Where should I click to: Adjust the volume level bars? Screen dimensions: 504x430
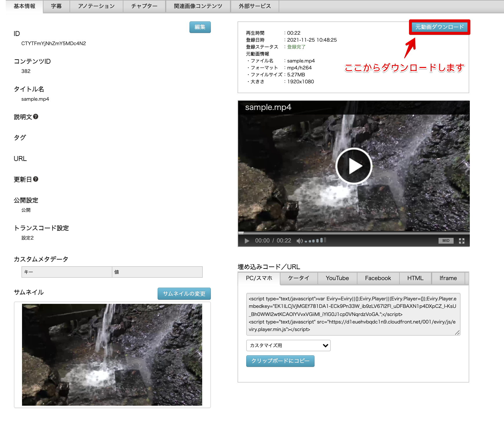tap(315, 240)
